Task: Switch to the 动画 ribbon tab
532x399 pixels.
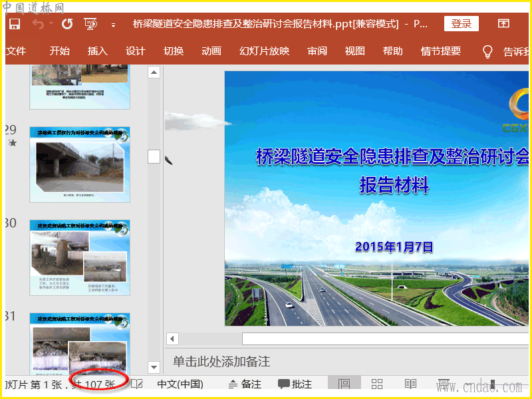Action: pos(211,51)
